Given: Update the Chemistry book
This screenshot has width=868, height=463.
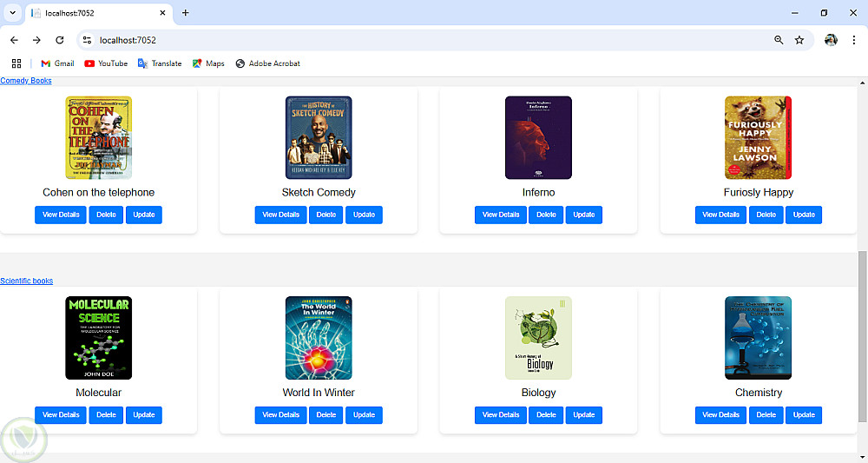Looking at the screenshot, I should click(x=804, y=415).
